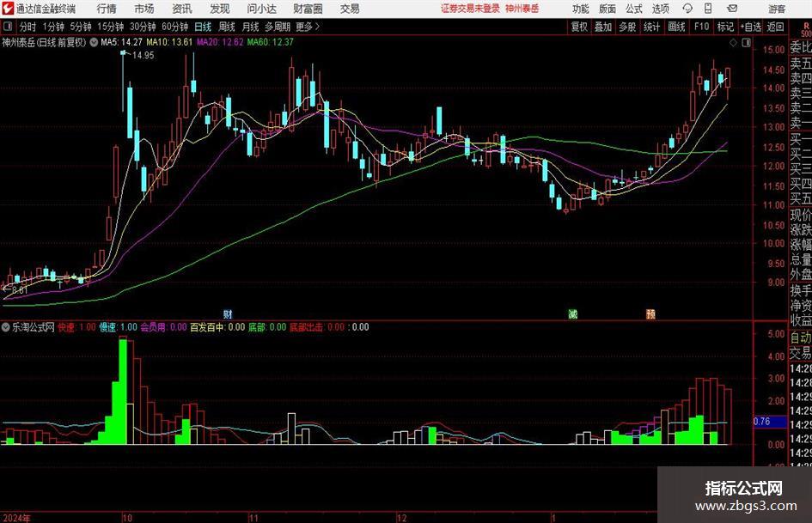Click the Tongdaxin red logo icon
Viewport: 812px width, 523px height.
pos(7,9)
